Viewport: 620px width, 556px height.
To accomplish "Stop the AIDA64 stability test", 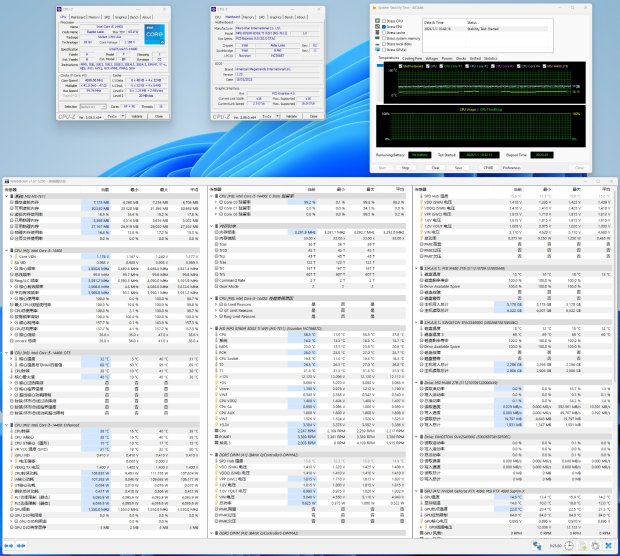I will pos(405,168).
